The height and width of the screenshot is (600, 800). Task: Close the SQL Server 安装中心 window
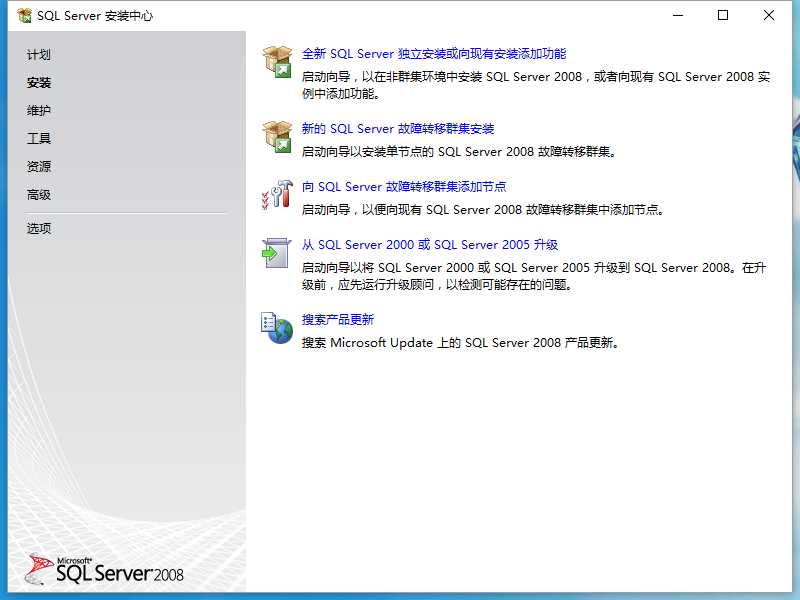click(x=769, y=15)
